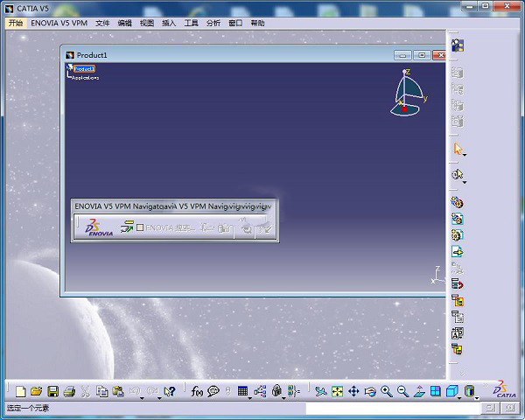Click the orange Select arrow tool

click(x=458, y=149)
